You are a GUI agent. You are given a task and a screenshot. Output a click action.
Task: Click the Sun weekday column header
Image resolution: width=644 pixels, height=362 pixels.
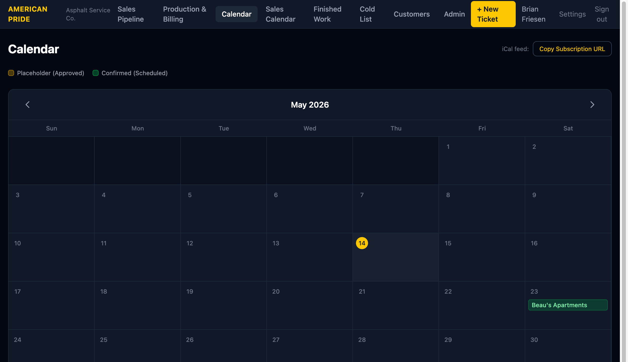pyautogui.click(x=52, y=128)
